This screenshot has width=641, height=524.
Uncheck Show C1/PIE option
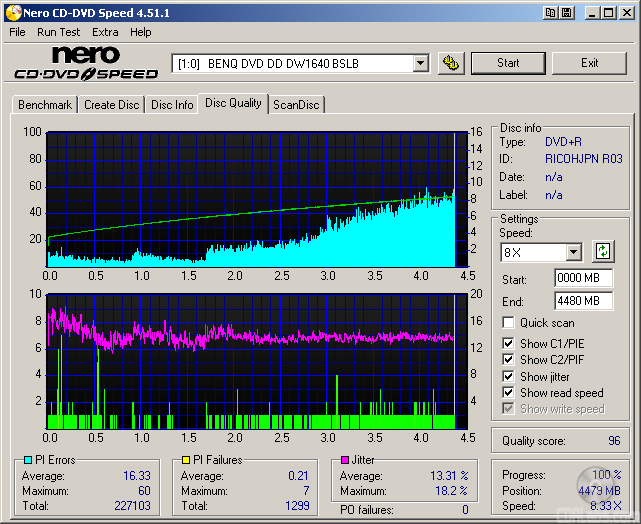509,344
